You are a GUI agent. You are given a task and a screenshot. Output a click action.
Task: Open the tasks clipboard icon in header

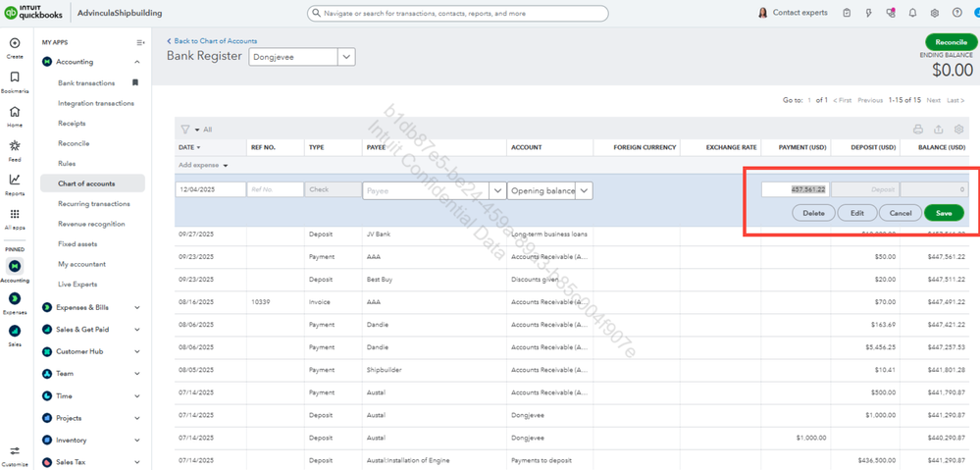pos(847,13)
